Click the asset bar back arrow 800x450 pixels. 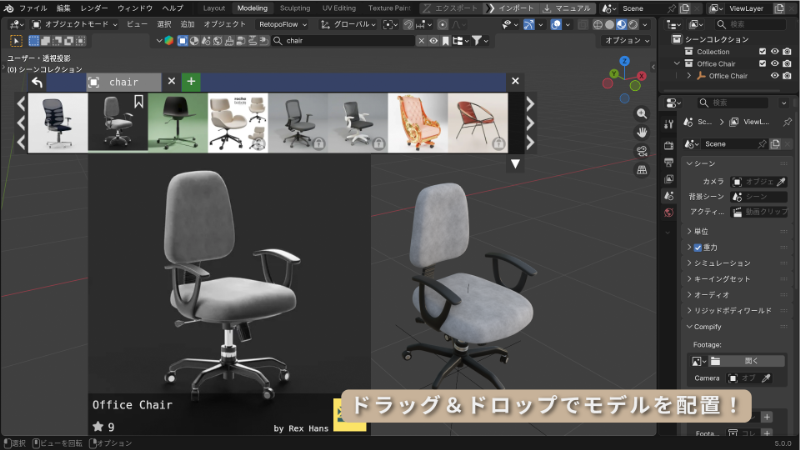37,82
